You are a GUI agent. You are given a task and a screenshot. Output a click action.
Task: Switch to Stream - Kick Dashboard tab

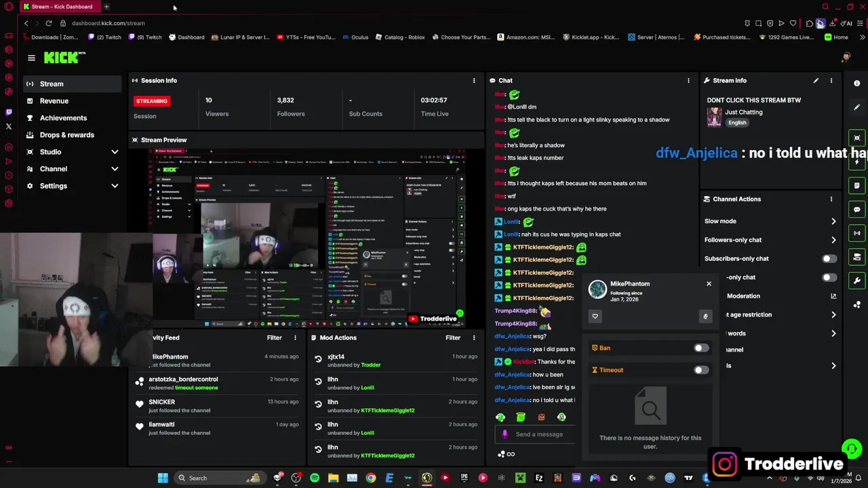pos(61,7)
